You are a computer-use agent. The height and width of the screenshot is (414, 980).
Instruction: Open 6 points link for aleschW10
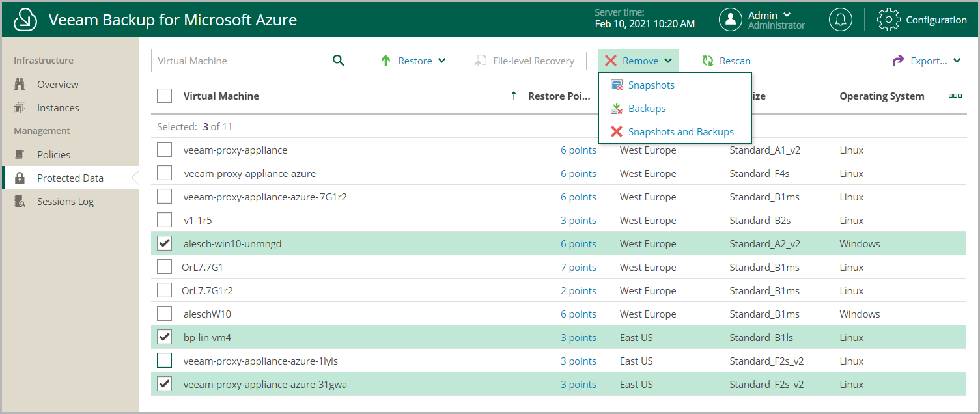[x=578, y=314]
